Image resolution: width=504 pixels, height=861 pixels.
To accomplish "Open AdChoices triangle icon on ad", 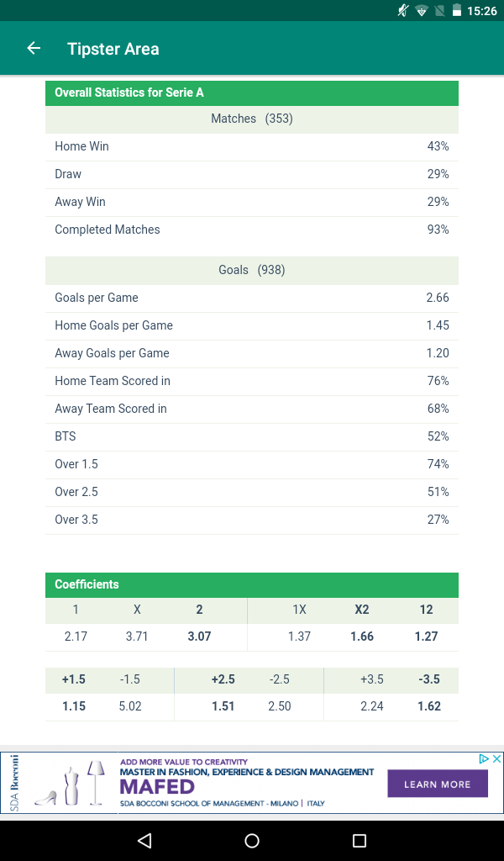I will (484, 759).
